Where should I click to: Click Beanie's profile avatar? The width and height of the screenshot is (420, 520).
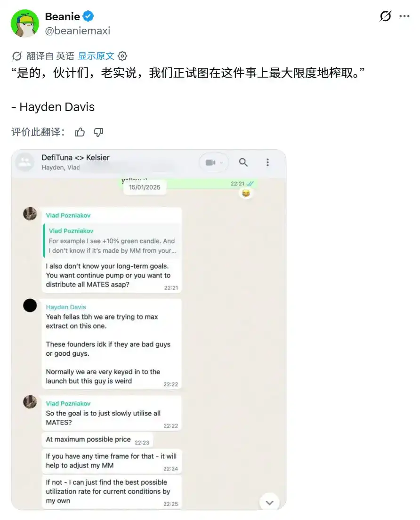point(25,23)
